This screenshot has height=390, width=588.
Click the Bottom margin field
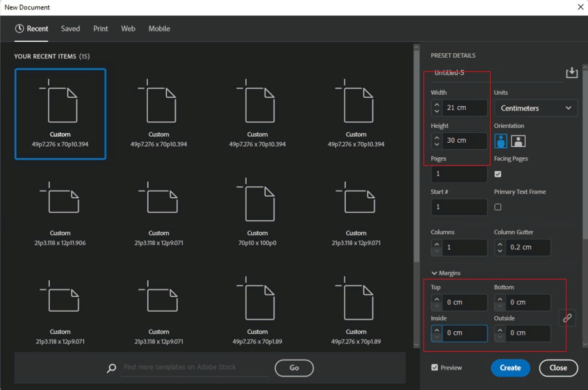[x=528, y=302]
